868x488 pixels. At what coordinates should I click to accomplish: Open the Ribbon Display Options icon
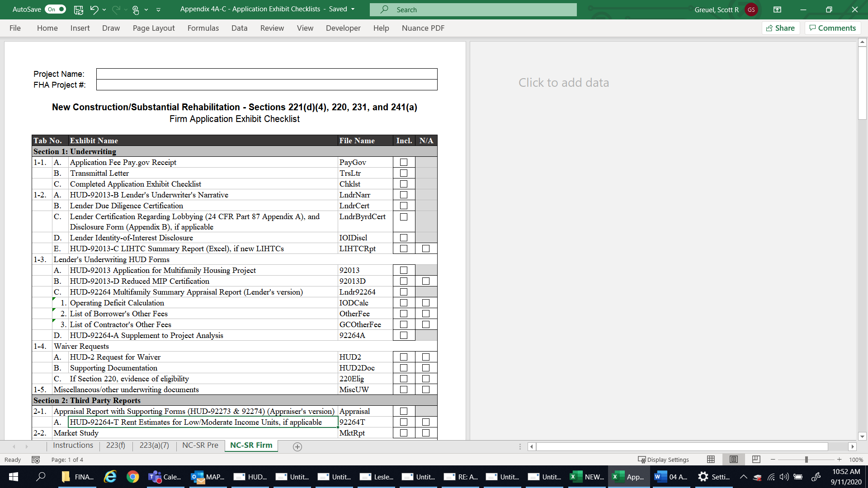click(x=777, y=9)
